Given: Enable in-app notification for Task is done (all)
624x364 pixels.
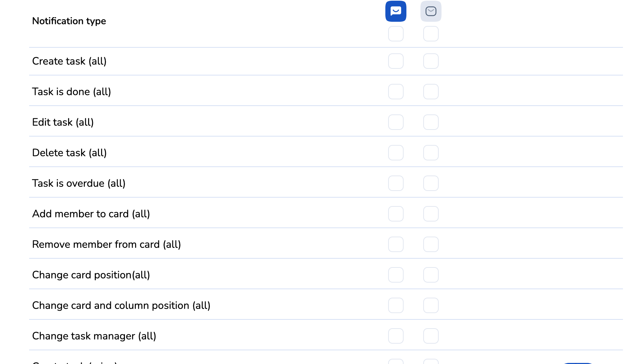Looking at the screenshot, I should click(396, 92).
